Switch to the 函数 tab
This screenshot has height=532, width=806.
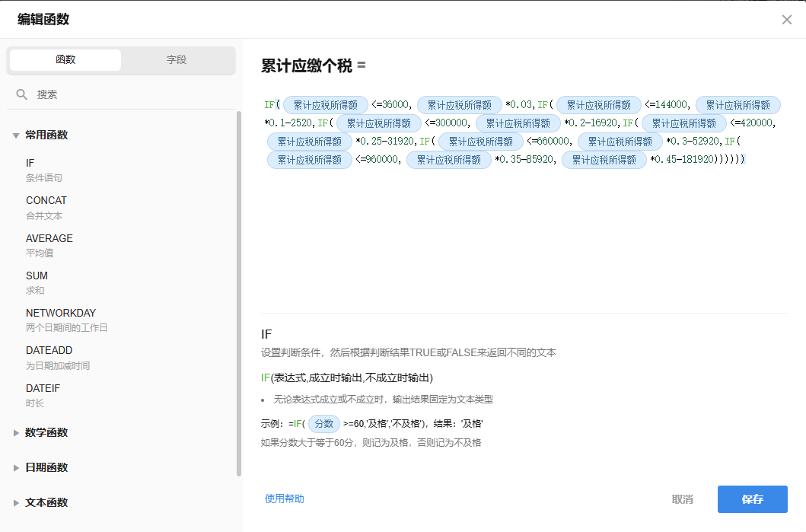[65, 60]
